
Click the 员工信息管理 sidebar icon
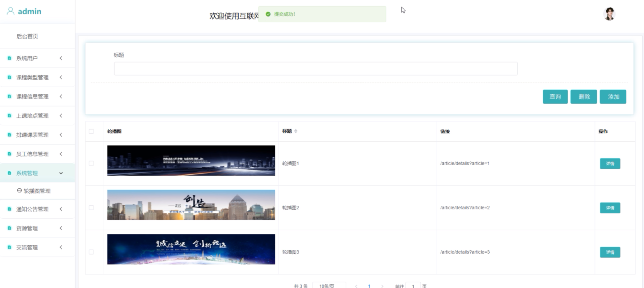pyautogui.click(x=9, y=154)
